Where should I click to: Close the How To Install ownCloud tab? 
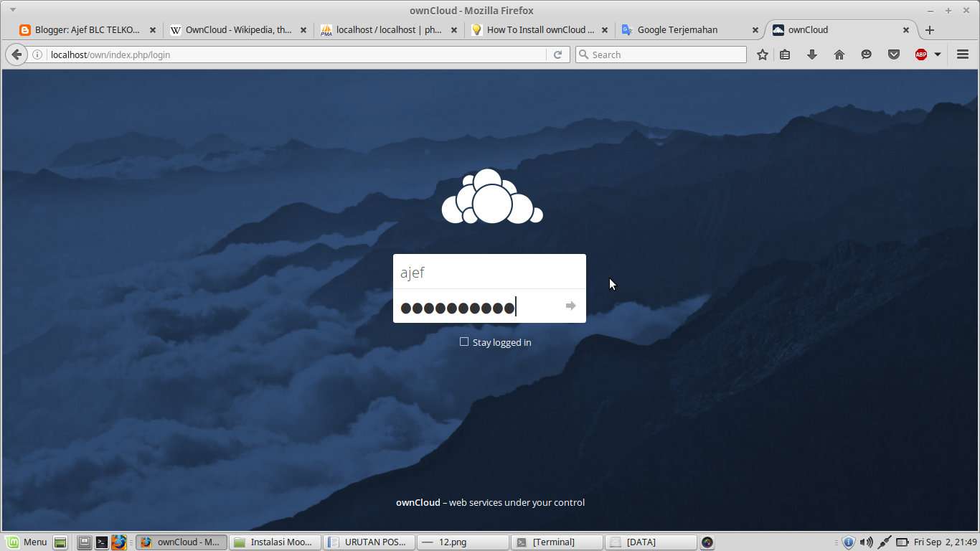point(605,30)
